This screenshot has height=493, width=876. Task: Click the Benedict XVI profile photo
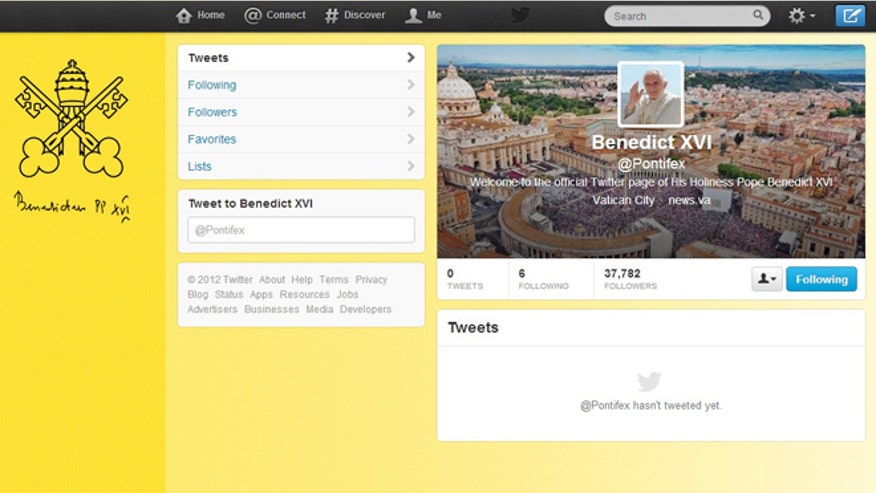(x=651, y=94)
